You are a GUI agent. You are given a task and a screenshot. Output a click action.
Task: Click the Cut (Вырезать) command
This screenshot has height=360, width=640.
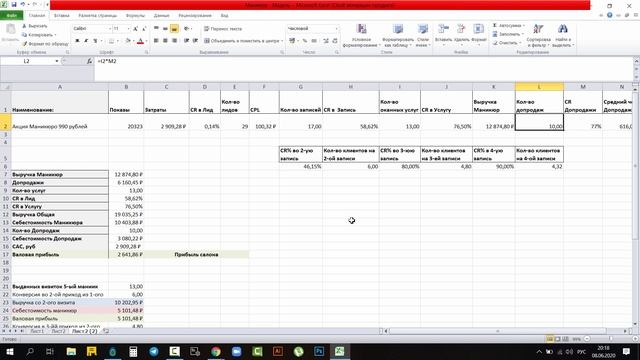pyautogui.click(x=34, y=26)
